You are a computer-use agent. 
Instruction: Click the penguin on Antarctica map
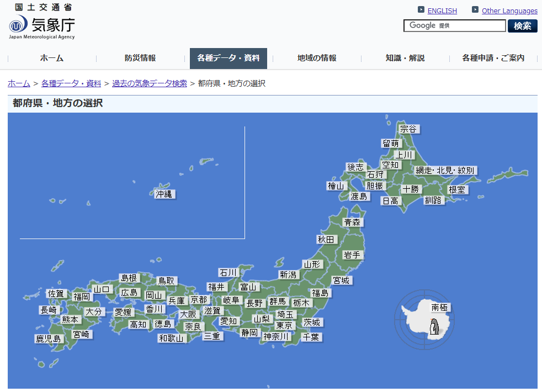point(435,327)
